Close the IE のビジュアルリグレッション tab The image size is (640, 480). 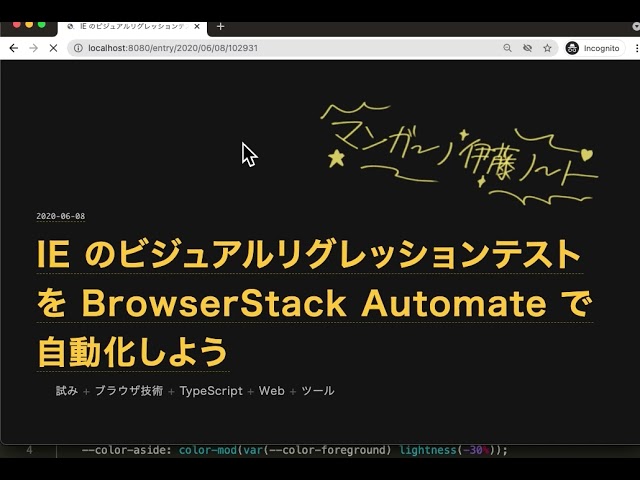197,27
